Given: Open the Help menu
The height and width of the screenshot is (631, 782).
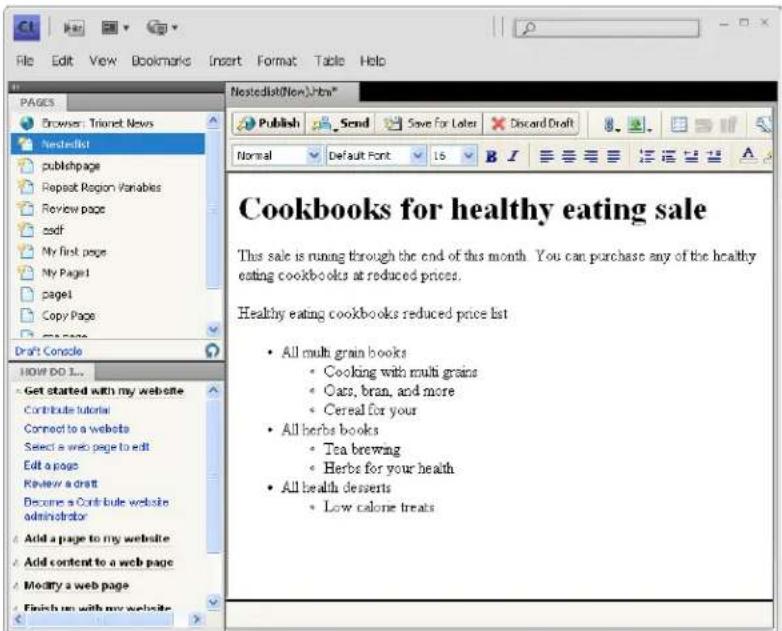Looking at the screenshot, I should coord(373,61).
